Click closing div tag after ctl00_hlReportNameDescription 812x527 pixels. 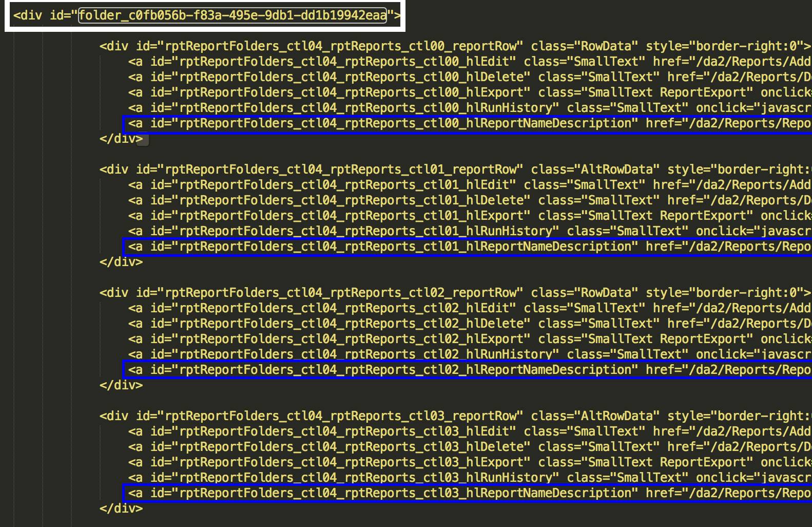(121, 139)
